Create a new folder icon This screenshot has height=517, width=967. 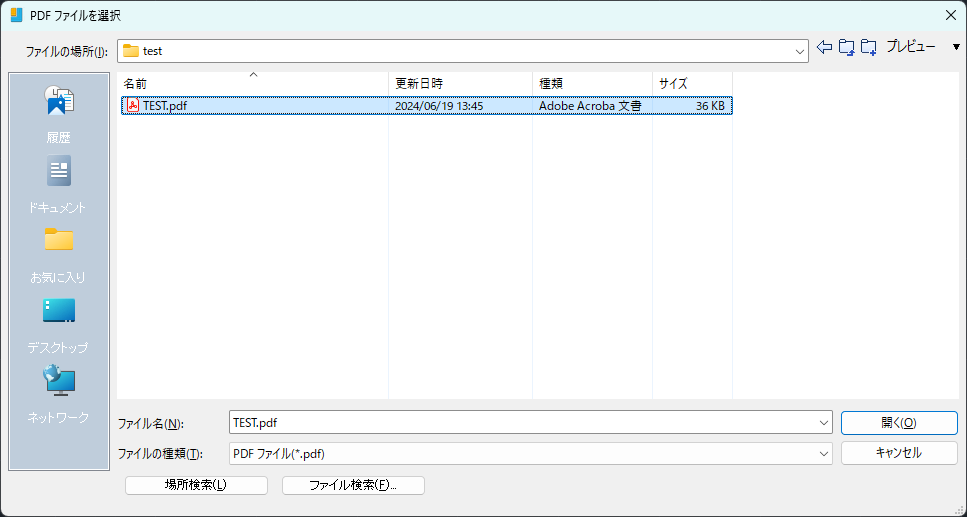tap(869, 47)
